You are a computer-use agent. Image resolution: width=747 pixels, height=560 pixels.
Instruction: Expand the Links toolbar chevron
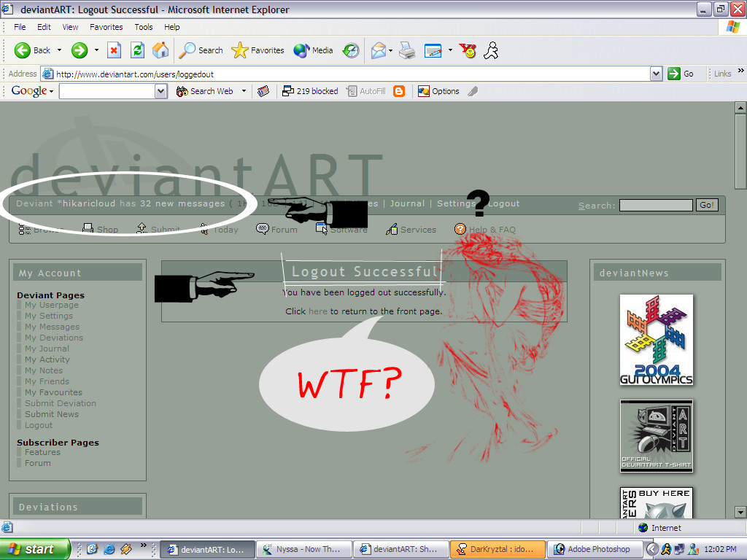click(x=741, y=71)
